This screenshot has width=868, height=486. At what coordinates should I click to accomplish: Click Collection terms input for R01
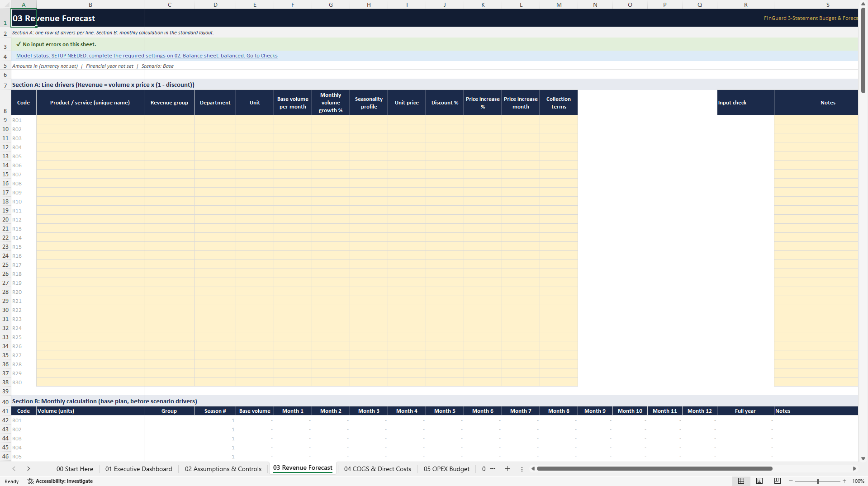click(559, 120)
